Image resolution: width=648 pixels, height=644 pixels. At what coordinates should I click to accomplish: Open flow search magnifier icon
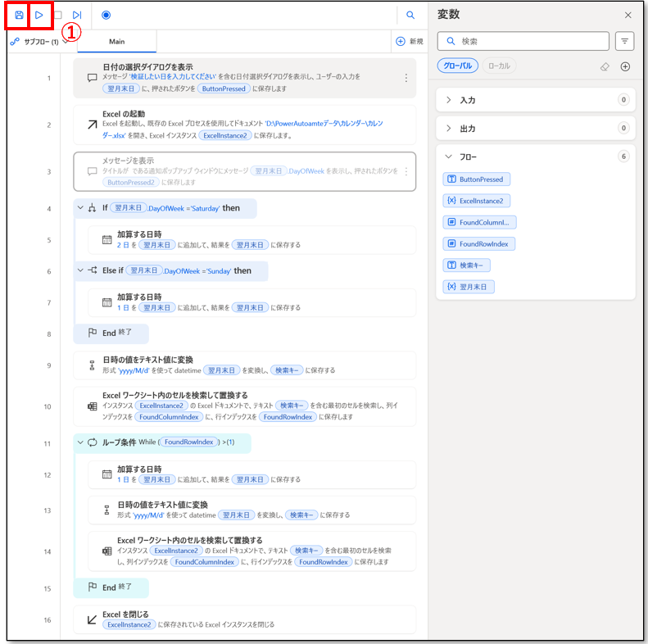(x=410, y=15)
